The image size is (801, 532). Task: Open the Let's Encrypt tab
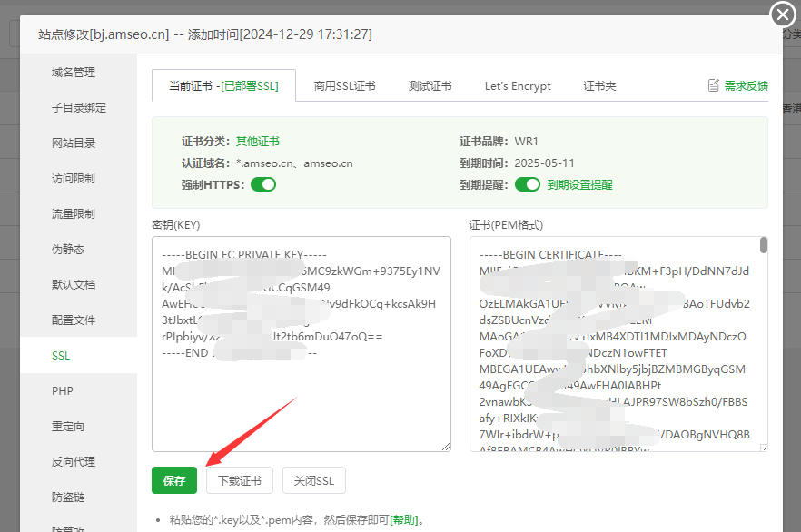click(x=518, y=85)
